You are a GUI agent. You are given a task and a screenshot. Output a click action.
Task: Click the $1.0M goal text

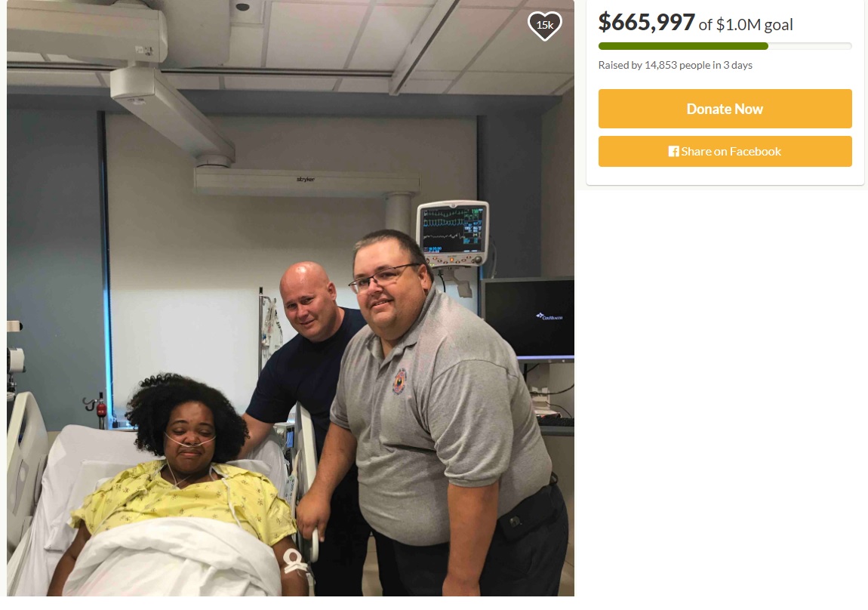[x=754, y=25]
